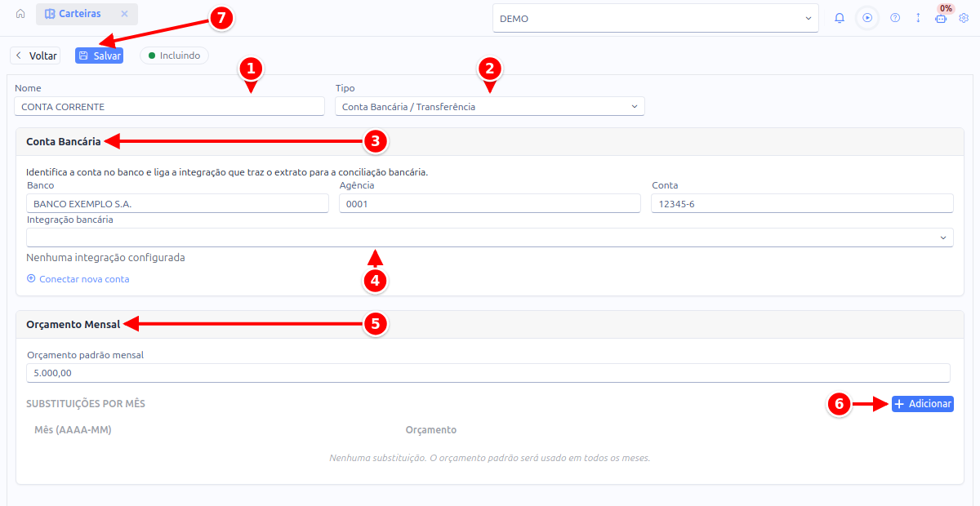Image resolution: width=980 pixels, height=506 pixels.
Task: Add a monthly substitution with Adicionar
Action: (x=922, y=404)
